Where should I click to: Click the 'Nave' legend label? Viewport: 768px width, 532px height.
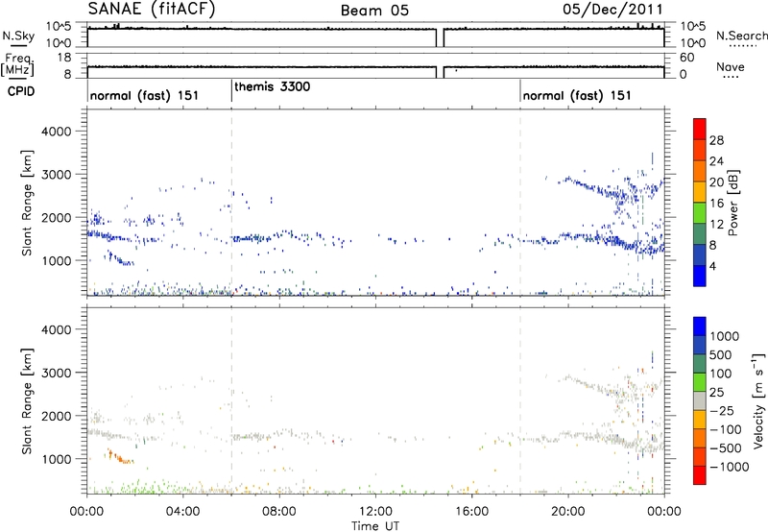(730, 67)
